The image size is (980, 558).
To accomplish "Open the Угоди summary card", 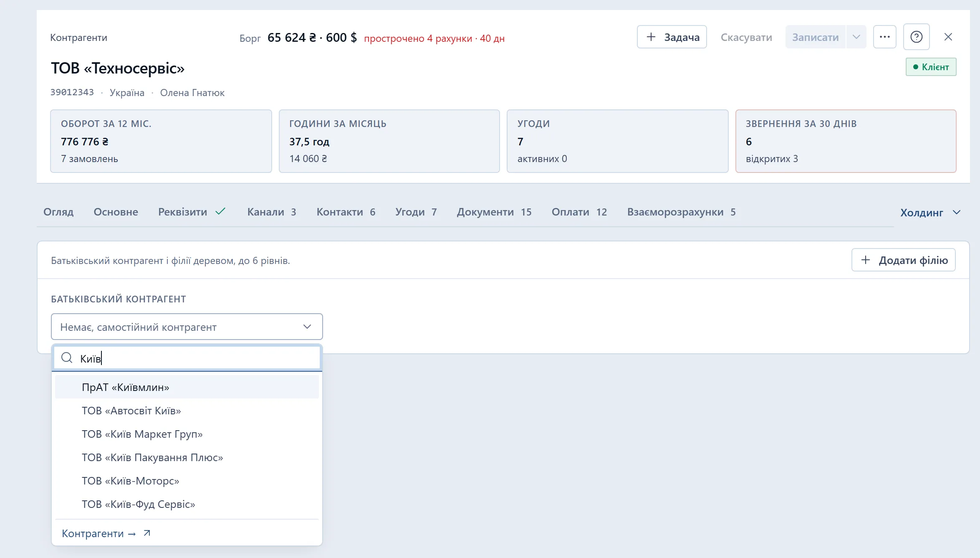I will tap(617, 141).
